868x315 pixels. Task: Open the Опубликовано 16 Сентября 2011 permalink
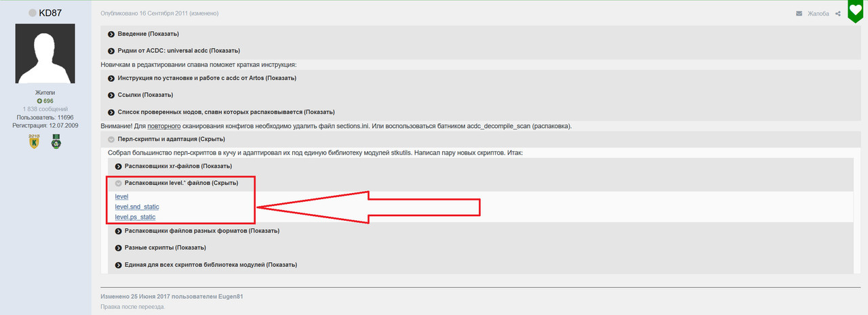[x=145, y=14]
